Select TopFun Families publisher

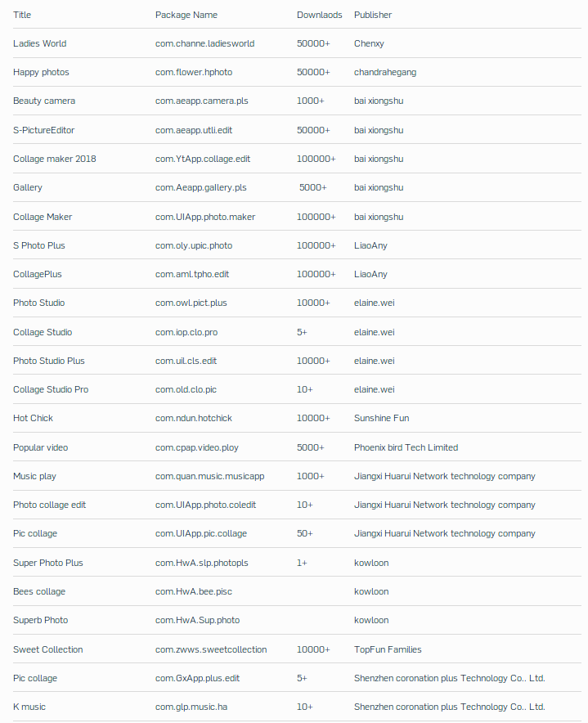[x=388, y=649]
